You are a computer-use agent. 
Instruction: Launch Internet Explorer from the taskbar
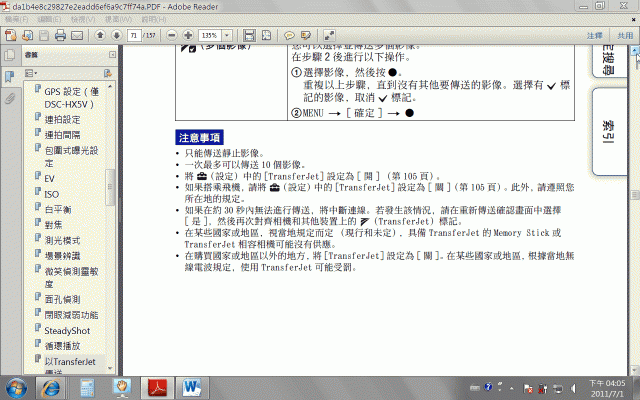(51, 388)
